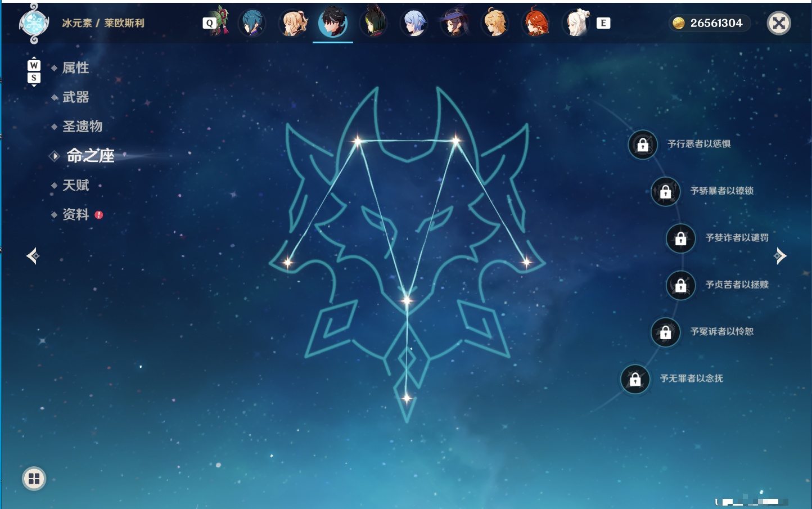The image size is (812, 509).
Task: Click the W/S menu navigation key indicator
Action: [x=34, y=71]
